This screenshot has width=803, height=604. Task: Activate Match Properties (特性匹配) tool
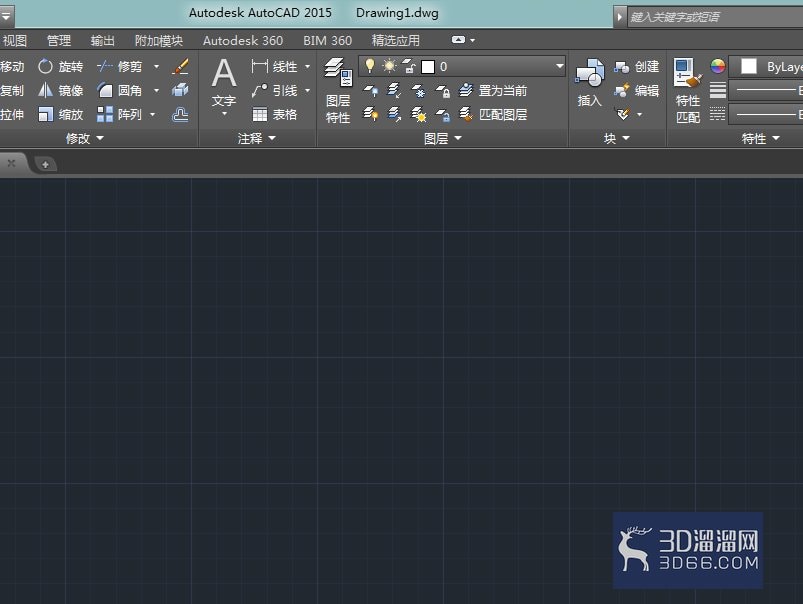point(688,91)
